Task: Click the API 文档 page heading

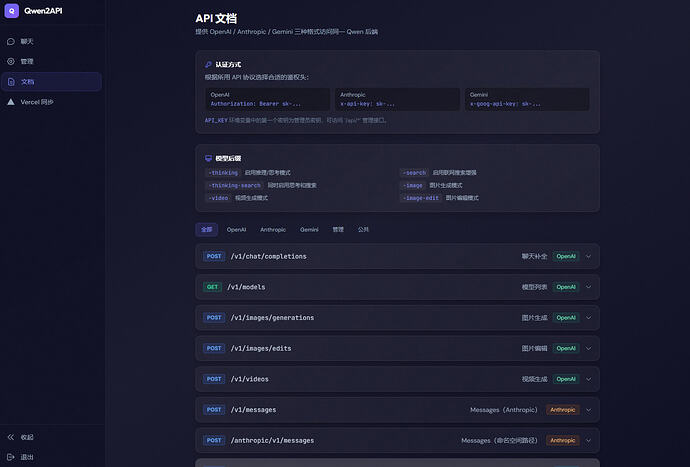Action: [x=216, y=18]
